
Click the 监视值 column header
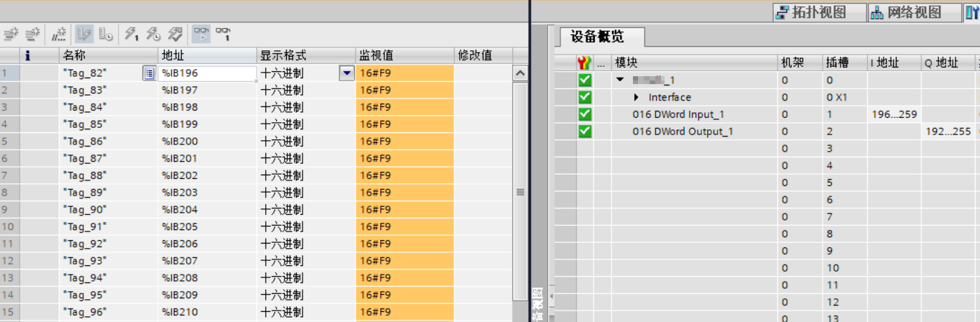click(x=405, y=55)
